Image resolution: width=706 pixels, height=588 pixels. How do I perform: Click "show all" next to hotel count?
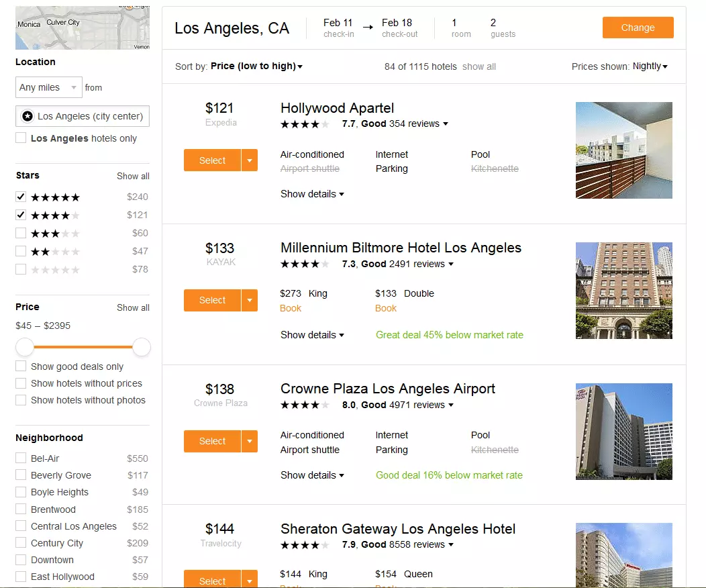(x=478, y=66)
